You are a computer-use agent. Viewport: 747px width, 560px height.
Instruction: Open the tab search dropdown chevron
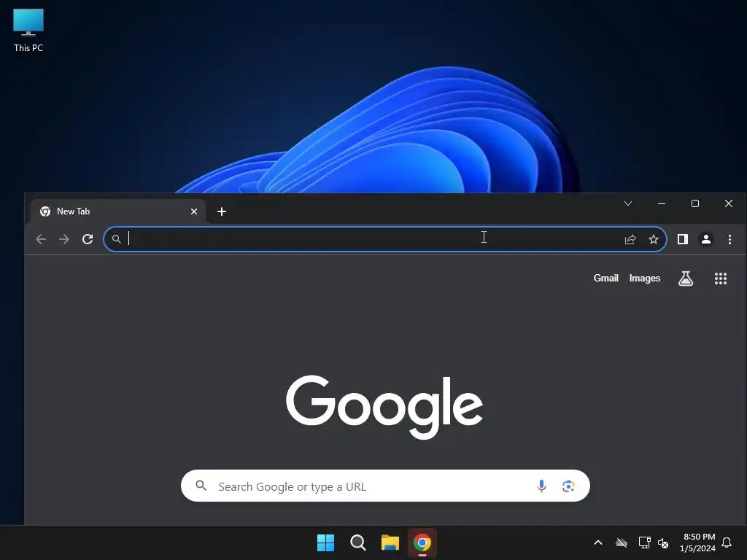click(x=628, y=204)
